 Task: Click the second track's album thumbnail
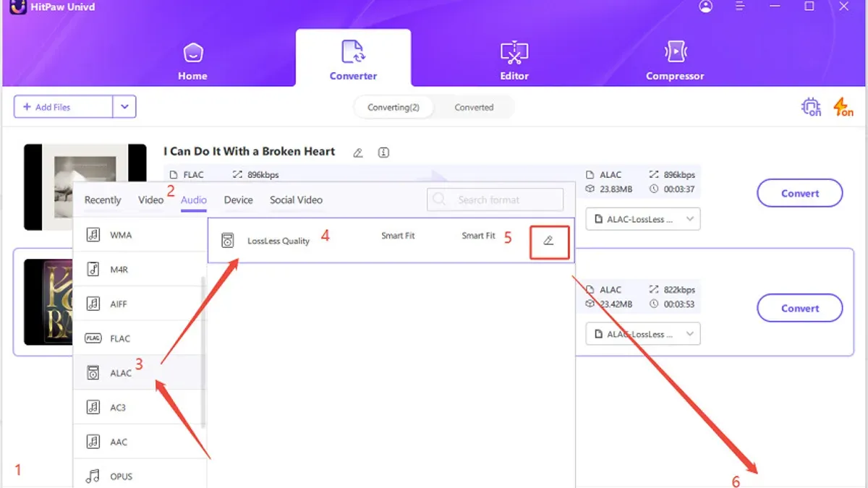coord(49,302)
